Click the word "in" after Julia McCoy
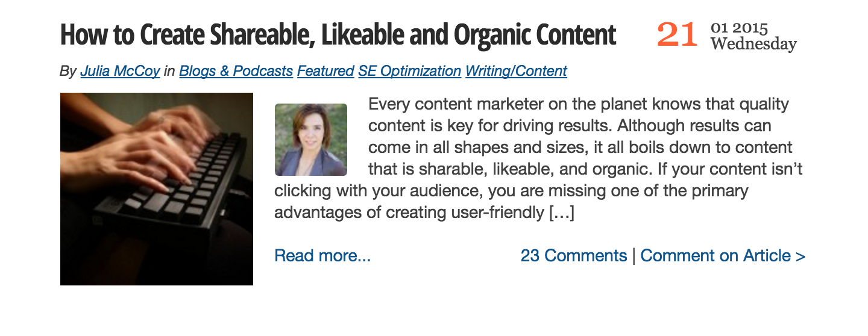Screen dimensions: 868x336 pos(169,71)
